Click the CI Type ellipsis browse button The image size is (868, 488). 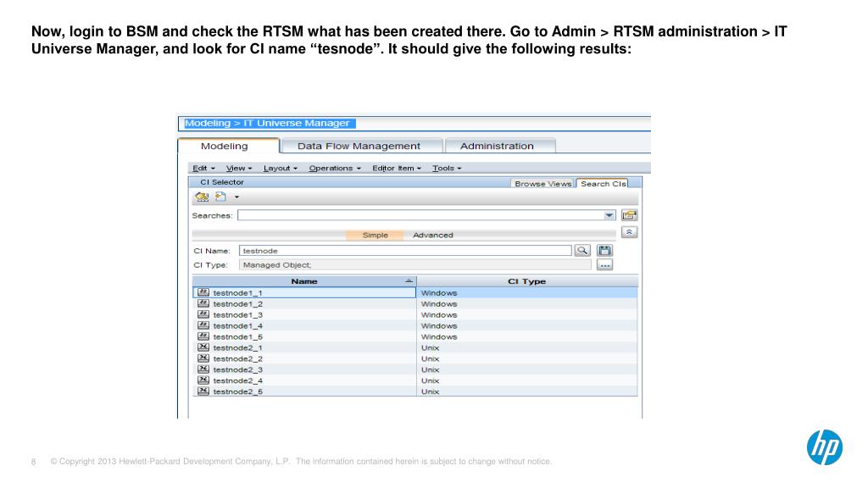click(604, 264)
